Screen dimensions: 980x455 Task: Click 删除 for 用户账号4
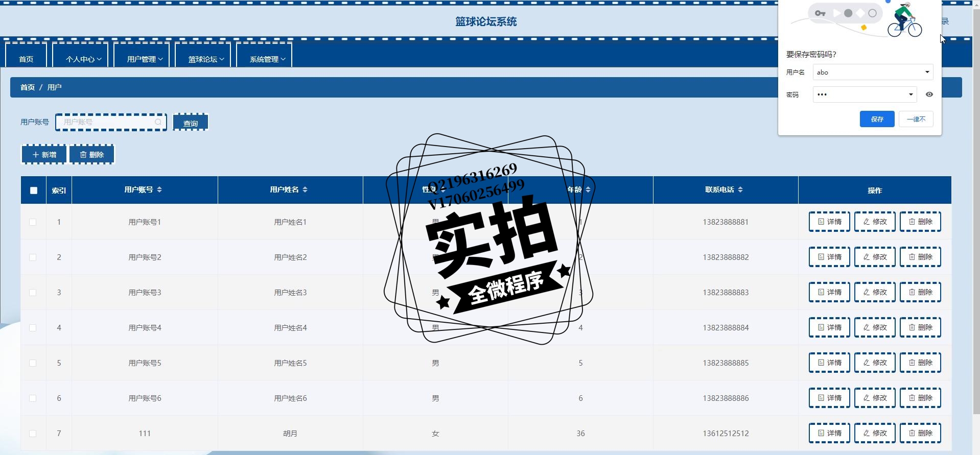tap(920, 327)
